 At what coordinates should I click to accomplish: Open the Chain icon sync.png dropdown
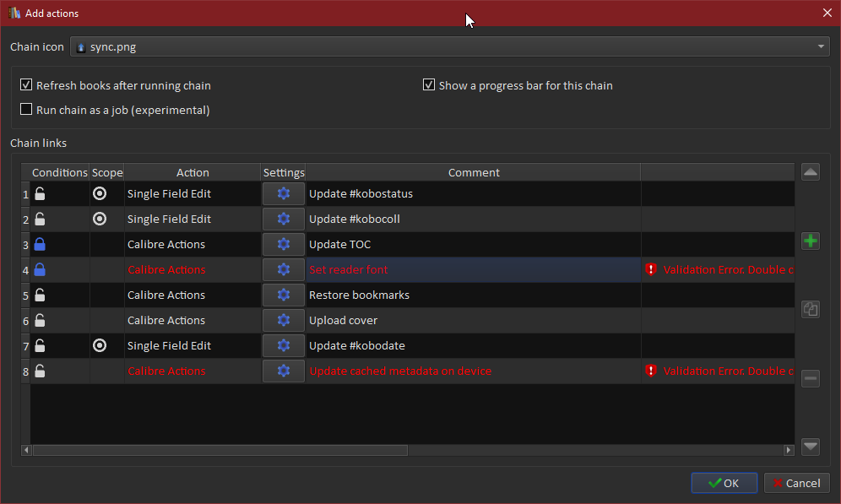(x=449, y=47)
